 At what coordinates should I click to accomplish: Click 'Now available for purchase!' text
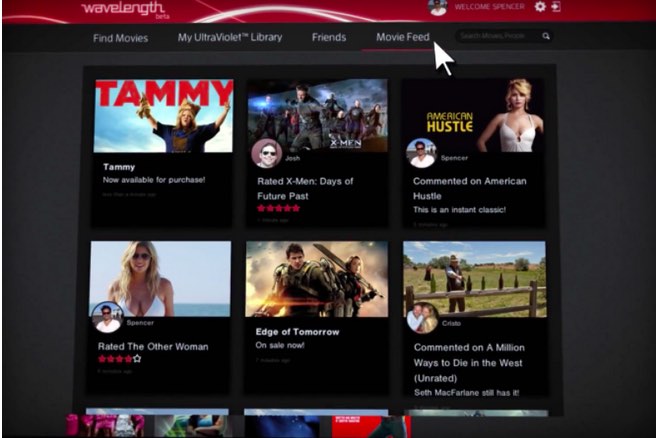(x=154, y=180)
